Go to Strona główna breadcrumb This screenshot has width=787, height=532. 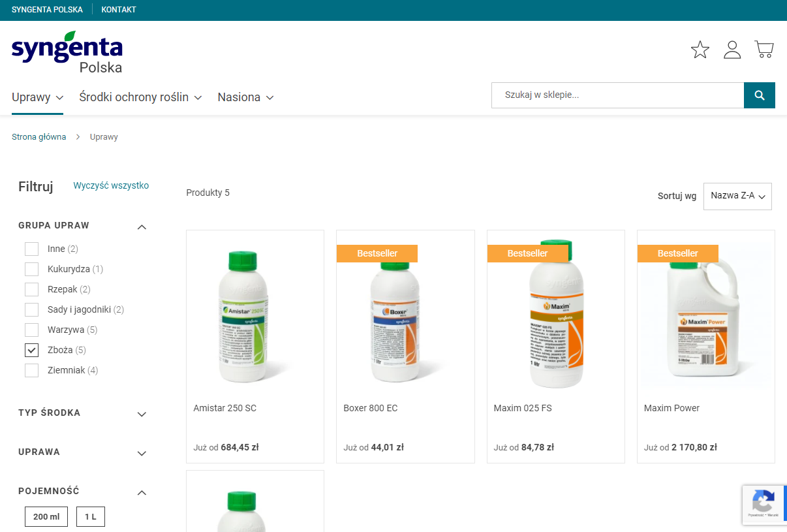pyautogui.click(x=39, y=137)
